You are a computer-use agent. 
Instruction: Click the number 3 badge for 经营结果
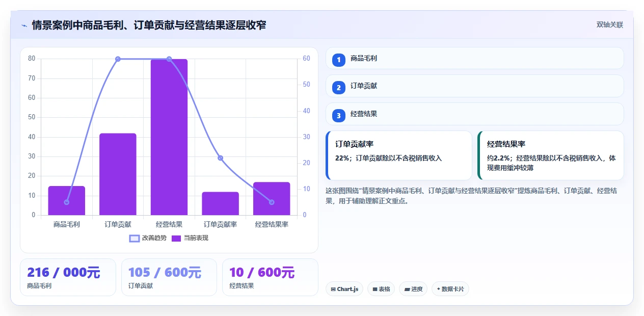[339, 116]
